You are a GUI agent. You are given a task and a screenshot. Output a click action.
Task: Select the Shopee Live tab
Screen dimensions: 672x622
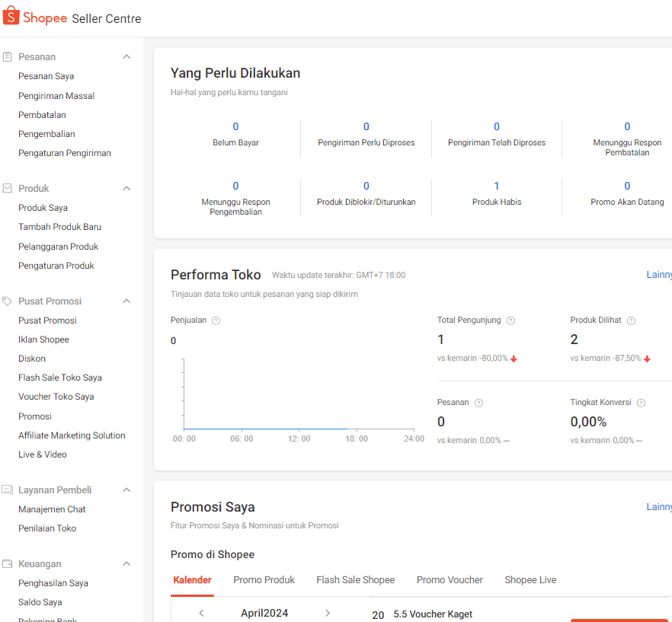530,579
